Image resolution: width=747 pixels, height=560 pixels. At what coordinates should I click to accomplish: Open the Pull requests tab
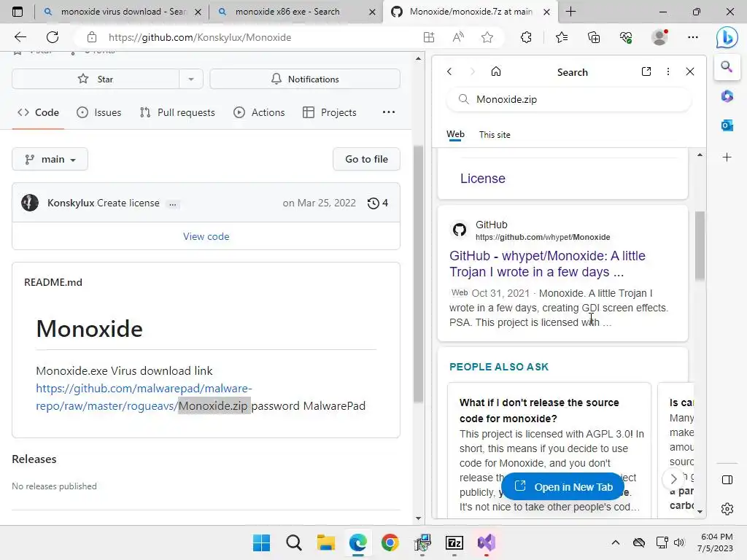pos(177,112)
